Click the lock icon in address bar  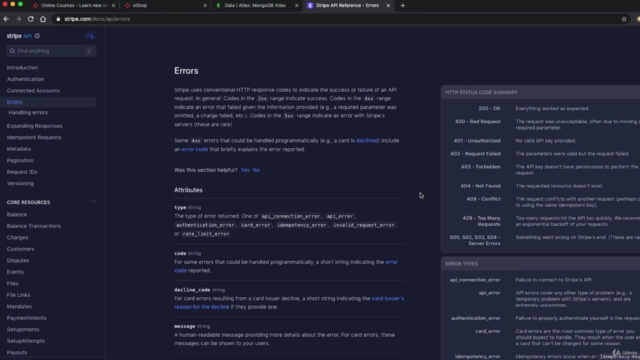tap(58, 19)
